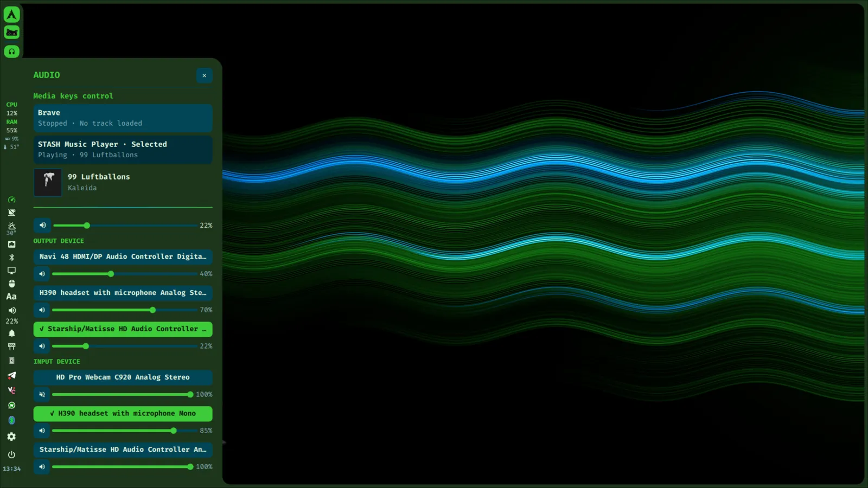Click the 99 Luftballons album art
The width and height of the screenshot is (868, 488).
pos(48,182)
